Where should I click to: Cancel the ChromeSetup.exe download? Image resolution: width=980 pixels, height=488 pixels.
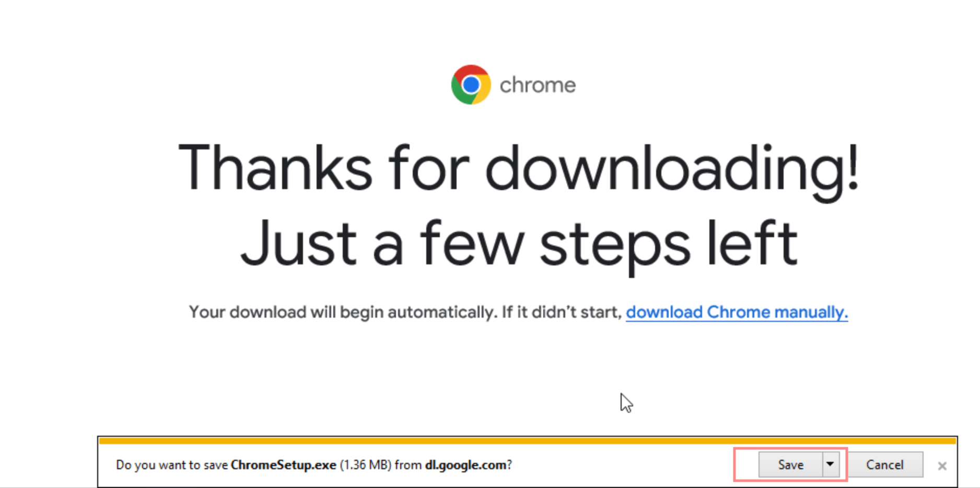point(884,465)
